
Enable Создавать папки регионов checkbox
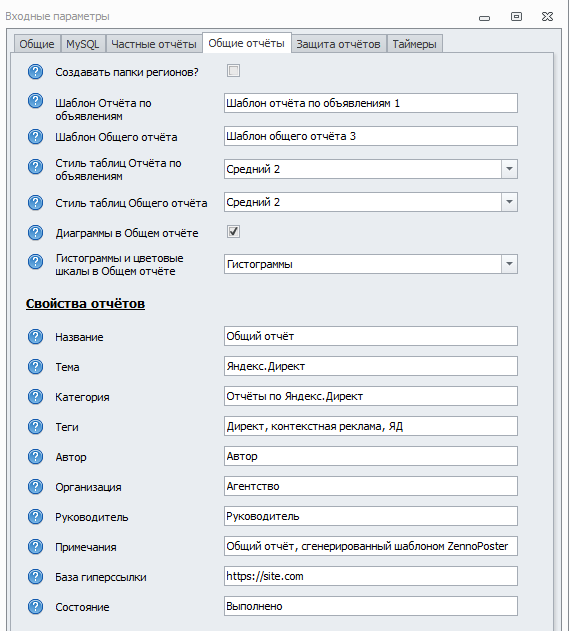(x=233, y=71)
